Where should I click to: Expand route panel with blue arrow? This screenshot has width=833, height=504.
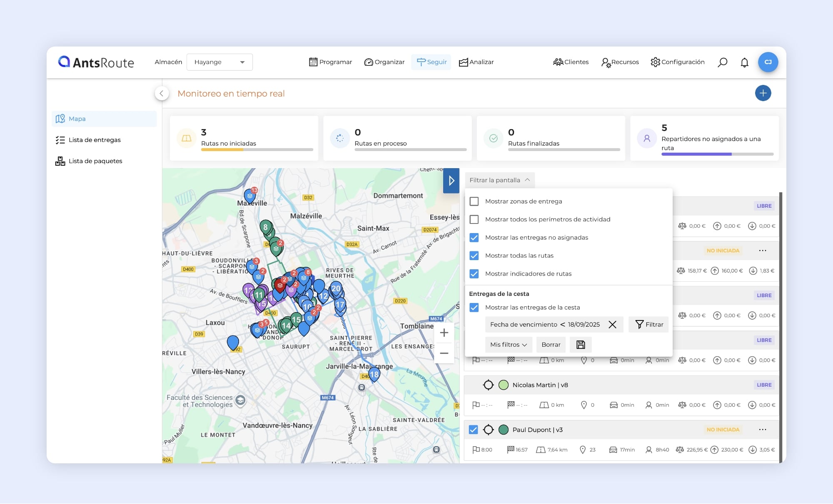(451, 181)
